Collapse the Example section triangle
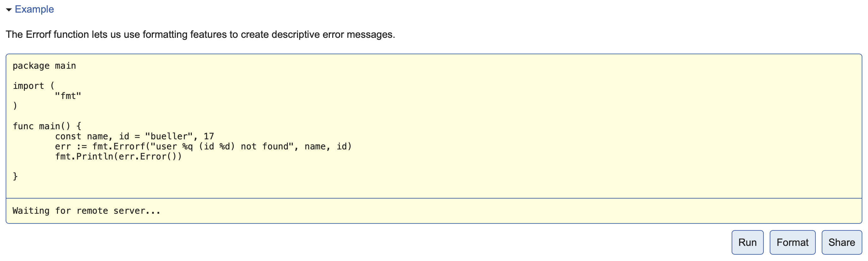This screenshot has height=261, width=868. tap(9, 10)
